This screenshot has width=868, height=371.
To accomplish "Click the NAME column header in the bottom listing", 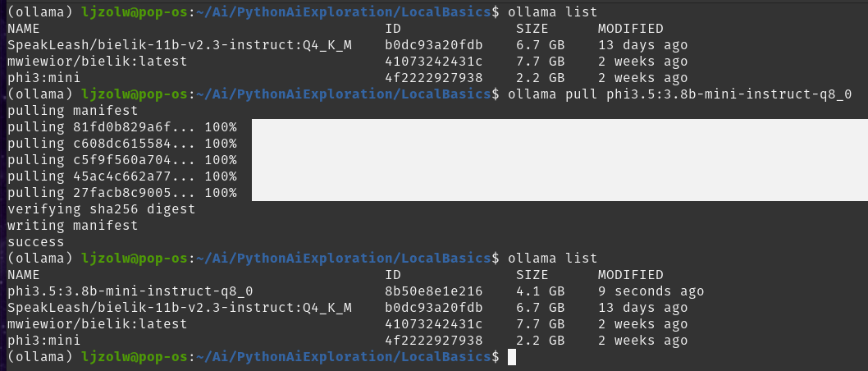I will pos(23,275).
